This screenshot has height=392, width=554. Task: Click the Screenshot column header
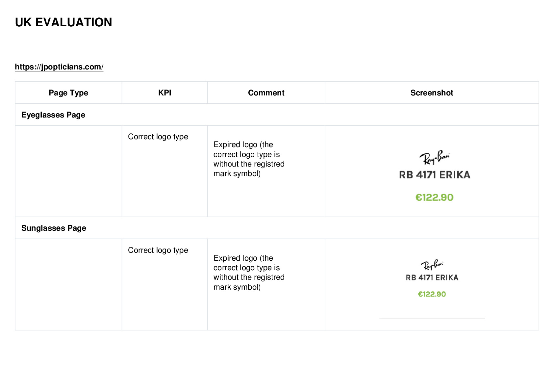[x=432, y=93]
